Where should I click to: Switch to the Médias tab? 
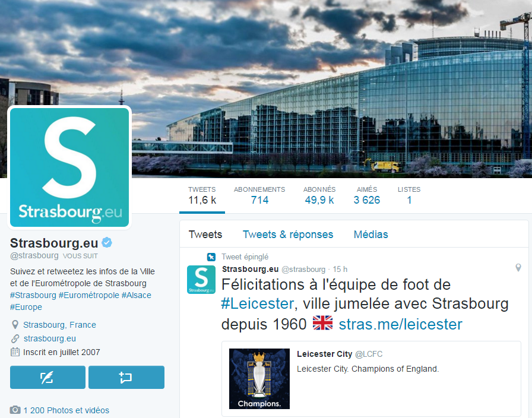click(371, 235)
